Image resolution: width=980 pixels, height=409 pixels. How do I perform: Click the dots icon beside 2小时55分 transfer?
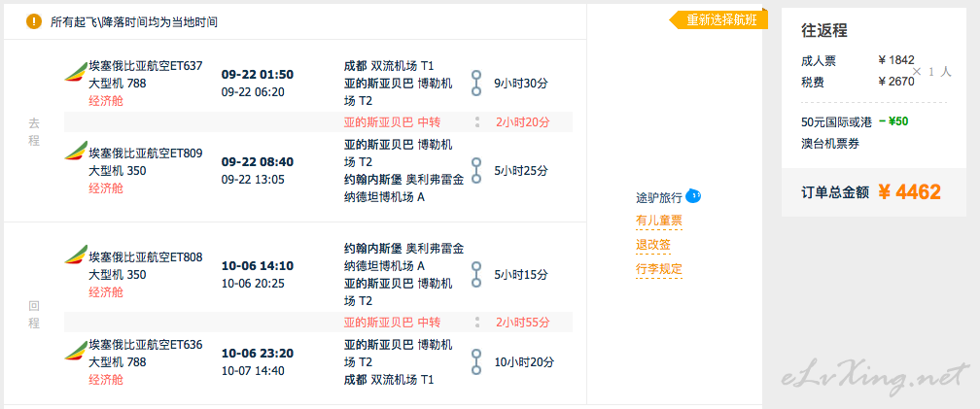(476, 323)
